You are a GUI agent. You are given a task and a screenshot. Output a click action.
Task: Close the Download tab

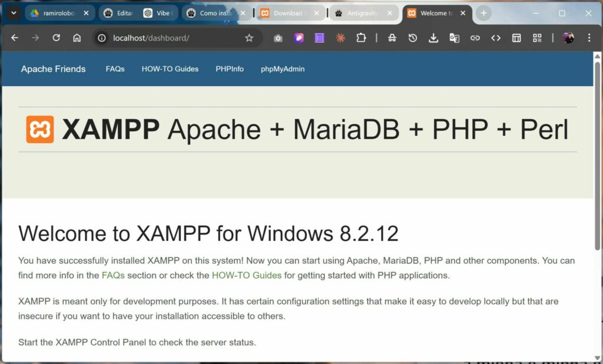(316, 13)
